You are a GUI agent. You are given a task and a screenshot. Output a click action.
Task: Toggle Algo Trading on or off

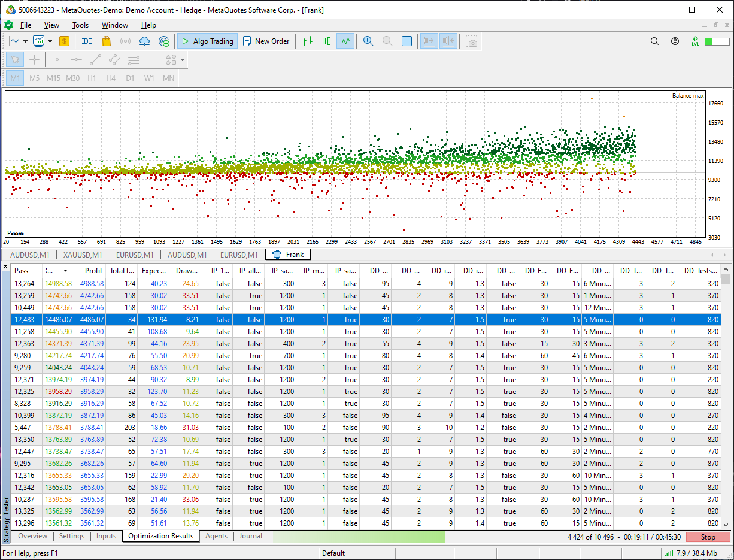[207, 41]
